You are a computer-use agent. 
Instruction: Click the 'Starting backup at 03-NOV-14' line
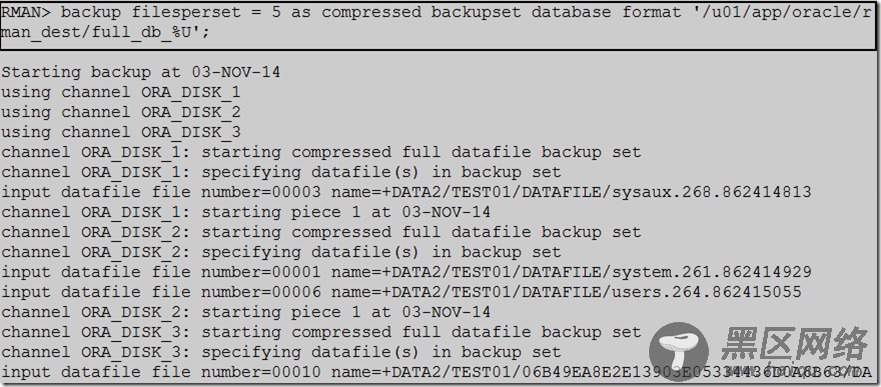(140, 72)
